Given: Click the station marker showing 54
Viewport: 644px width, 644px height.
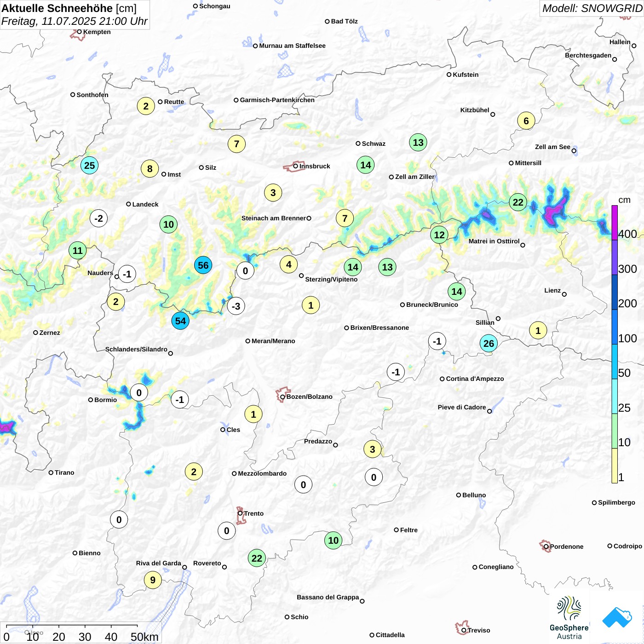Looking at the screenshot, I should click(x=180, y=321).
